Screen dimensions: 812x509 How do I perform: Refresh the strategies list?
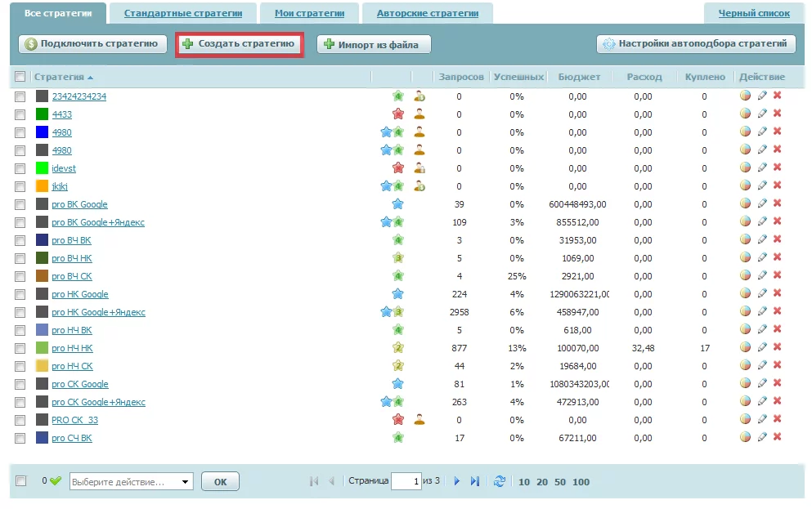click(x=499, y=481)
